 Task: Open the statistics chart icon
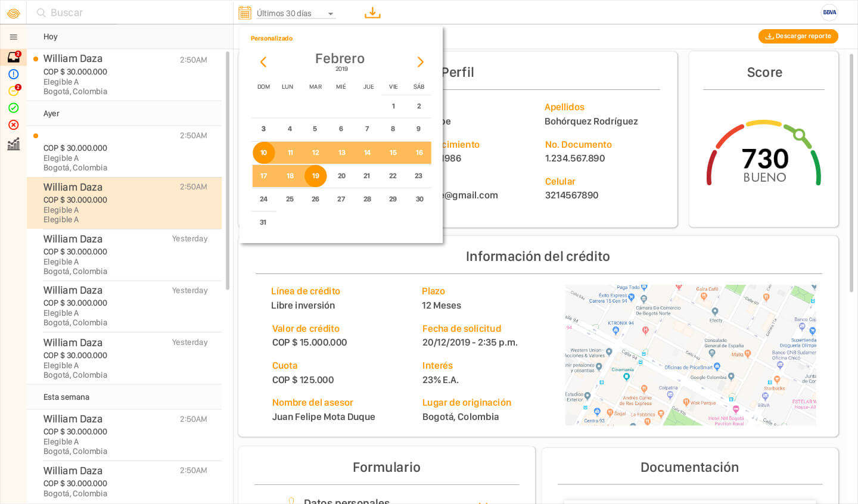13,144
